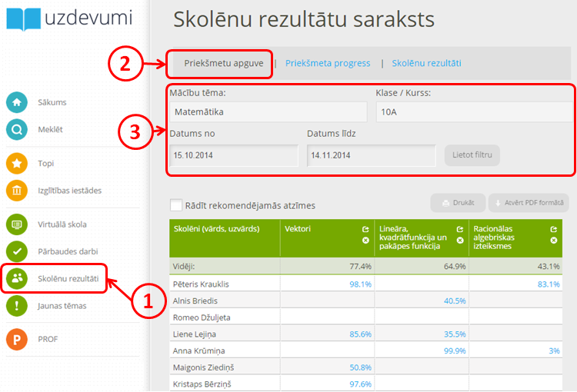Open the Pārbaudes darbi checkmark icon
The height and width of the screenshot is (392, 577).
pyautogui.click(x=17, y=251)
